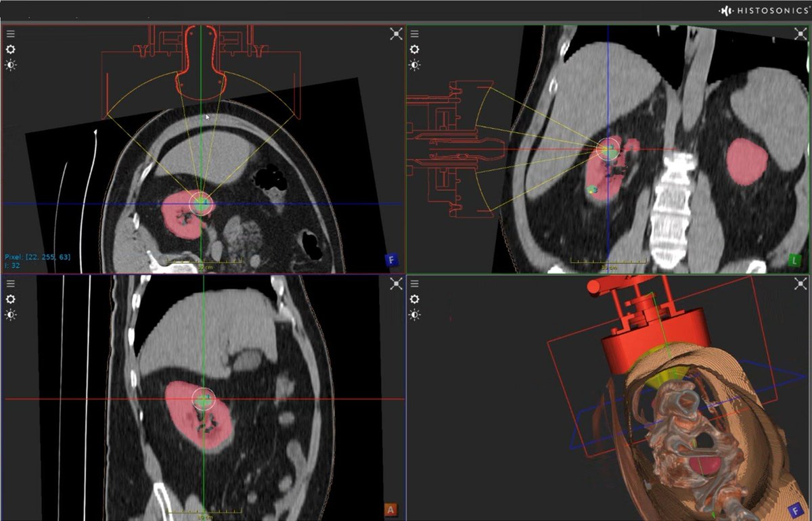Image resolution: width=812 pixels, height=521 pixels.
Task: Maximize the coronal CT viewport
Action: [x=800, y=35]
